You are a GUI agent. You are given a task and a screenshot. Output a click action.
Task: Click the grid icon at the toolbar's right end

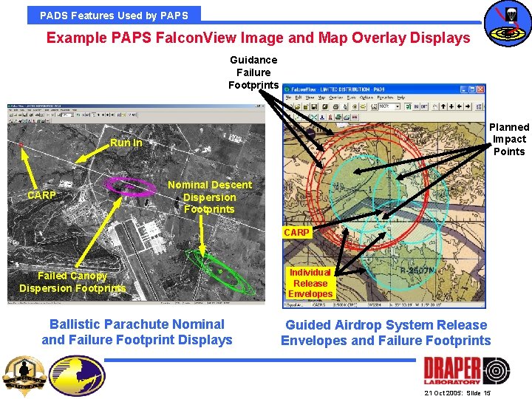[479, 107]
